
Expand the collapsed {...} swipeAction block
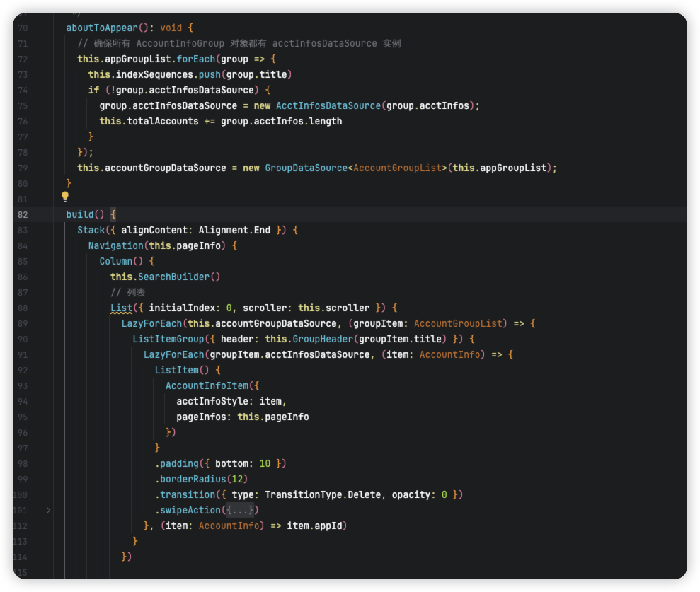tap(239, 510)
